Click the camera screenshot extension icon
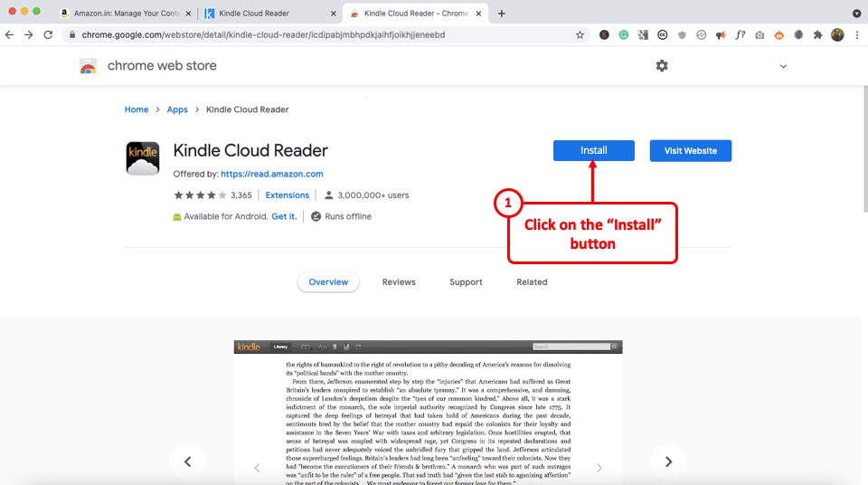Screen dimensions: 868x485 [x=759, y=35]
